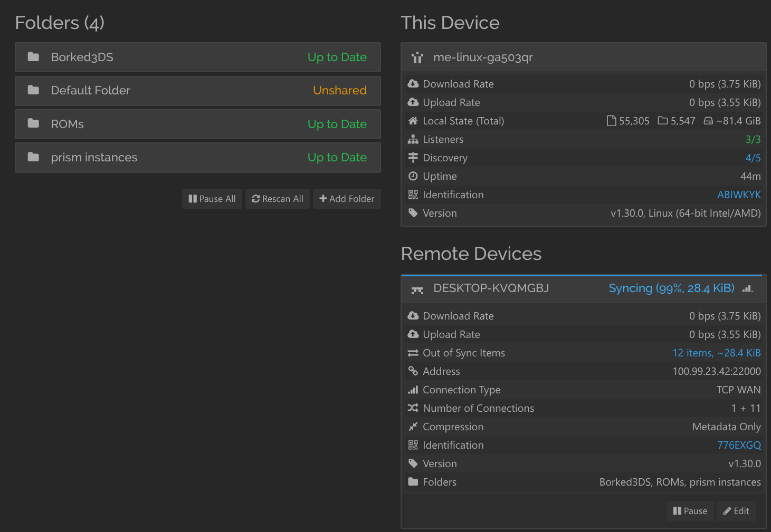Click the local storage size drive icon
The height and width of the screenshot is (532, 771).
click(x=708, y=121)
